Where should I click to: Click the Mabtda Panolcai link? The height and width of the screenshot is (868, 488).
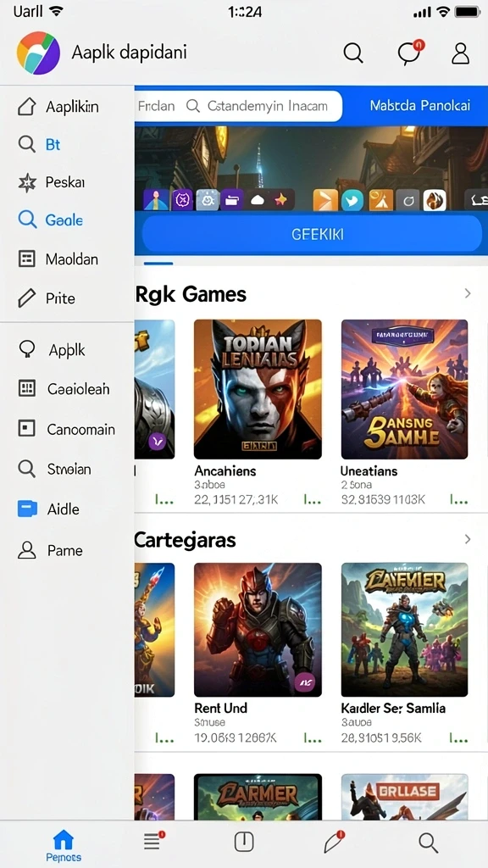point(420,105)
